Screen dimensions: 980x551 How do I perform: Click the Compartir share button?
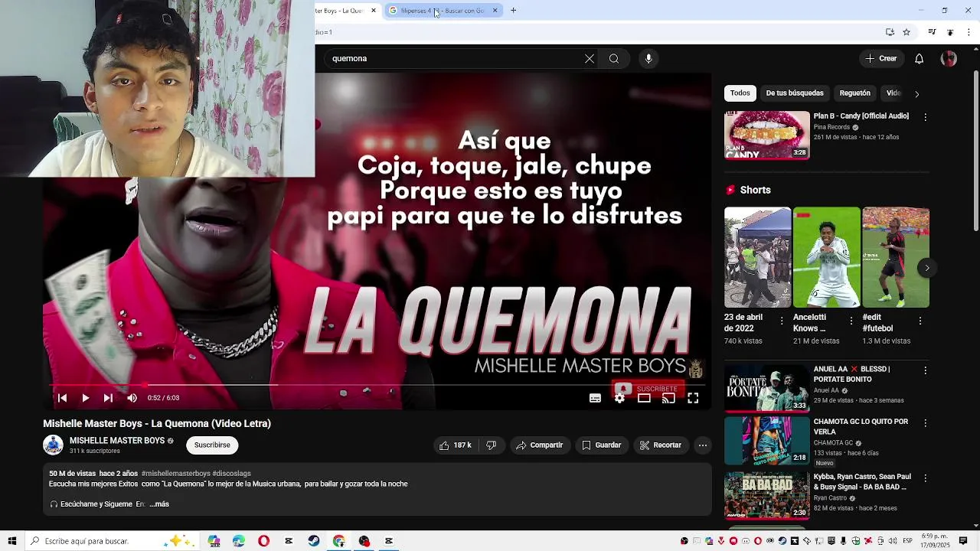540,445
